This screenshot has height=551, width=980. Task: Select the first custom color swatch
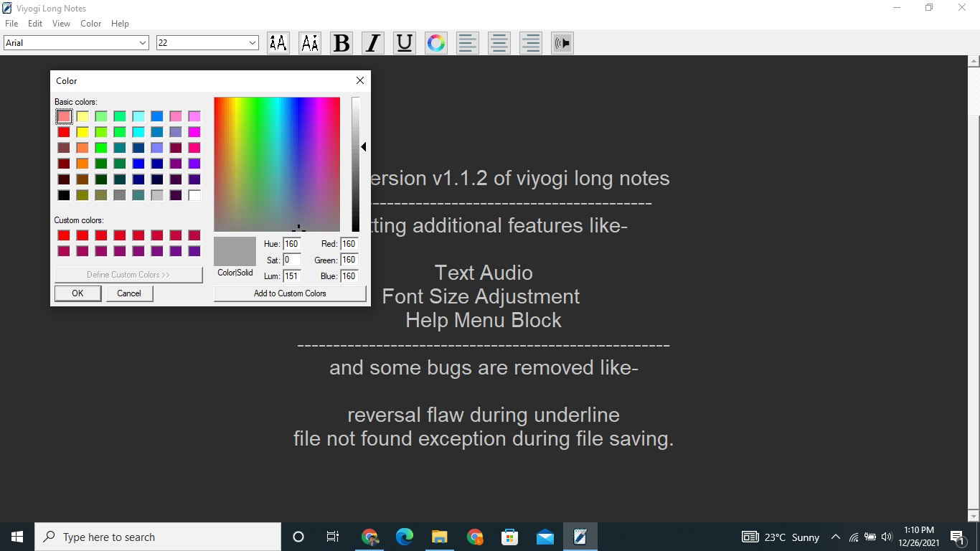[x=64, y=235]
